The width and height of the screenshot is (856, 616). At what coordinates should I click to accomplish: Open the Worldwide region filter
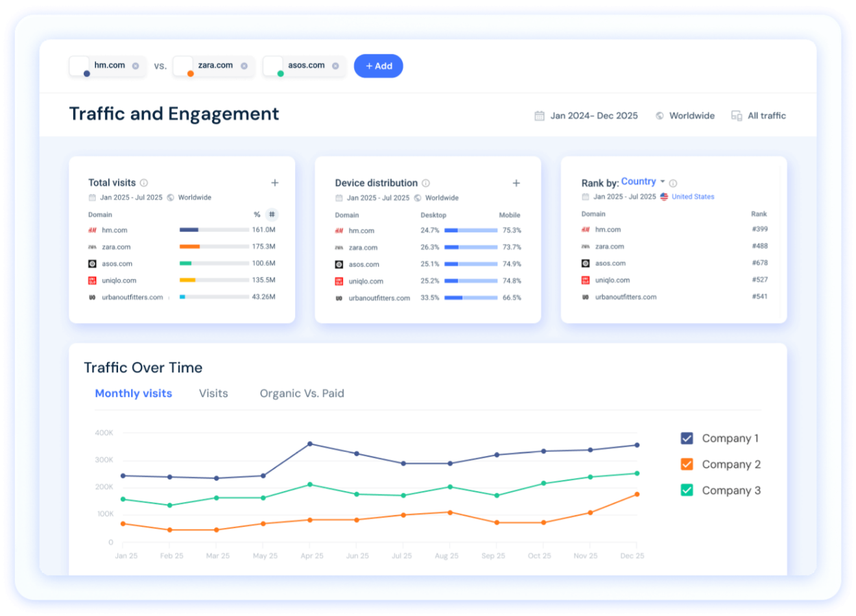(x=685, y=115)
